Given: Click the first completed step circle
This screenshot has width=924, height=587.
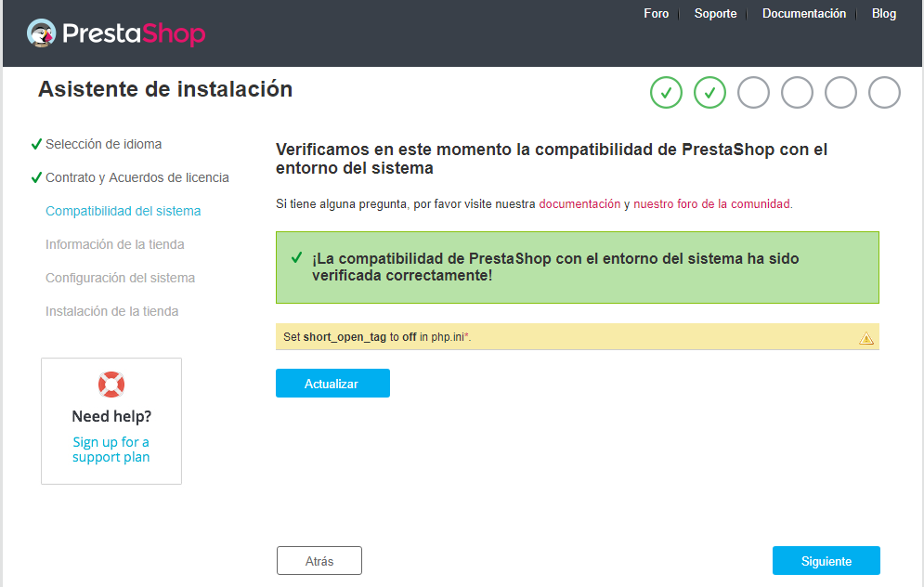Looking at the screenshot, I should pyautogui.click(x=666, y=93).
